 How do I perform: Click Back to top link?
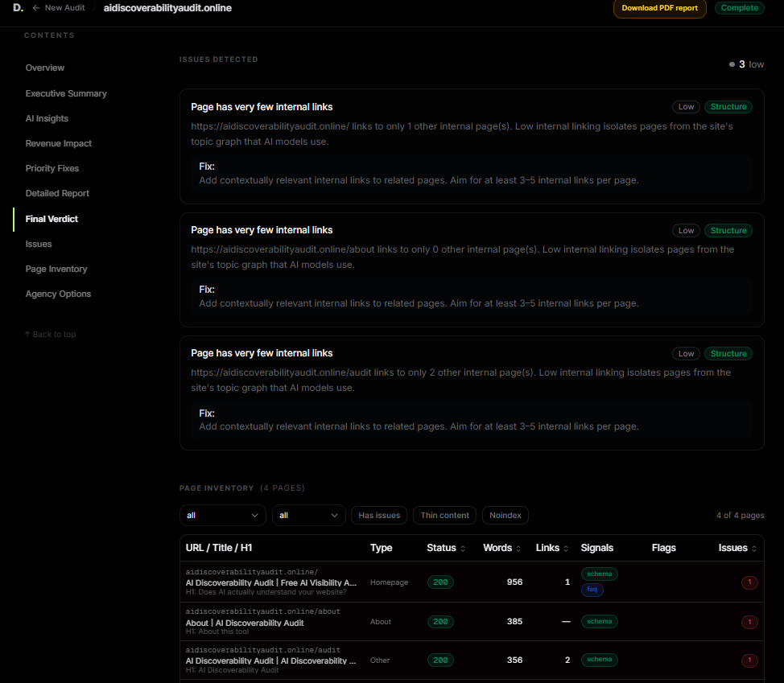click(50, 335)
